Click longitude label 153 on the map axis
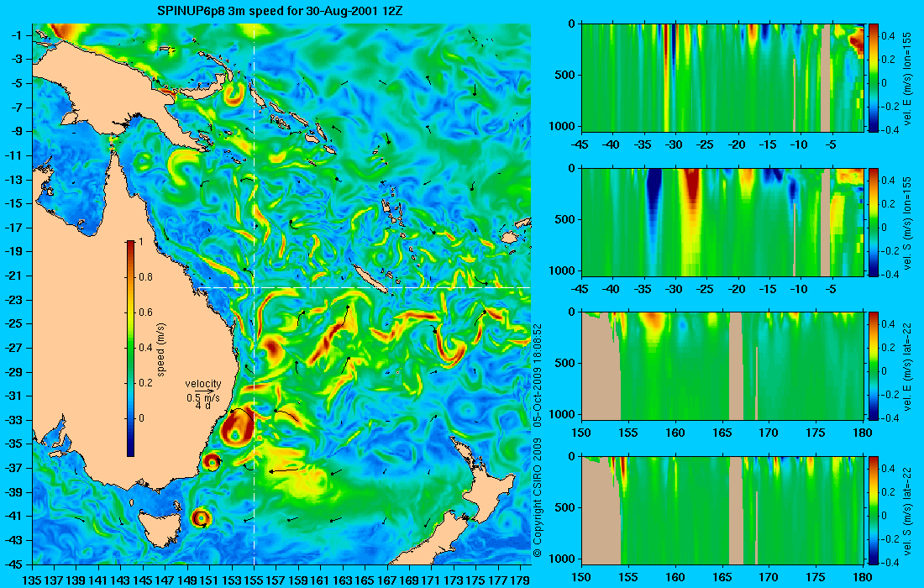924x588 pixels. 232,580
